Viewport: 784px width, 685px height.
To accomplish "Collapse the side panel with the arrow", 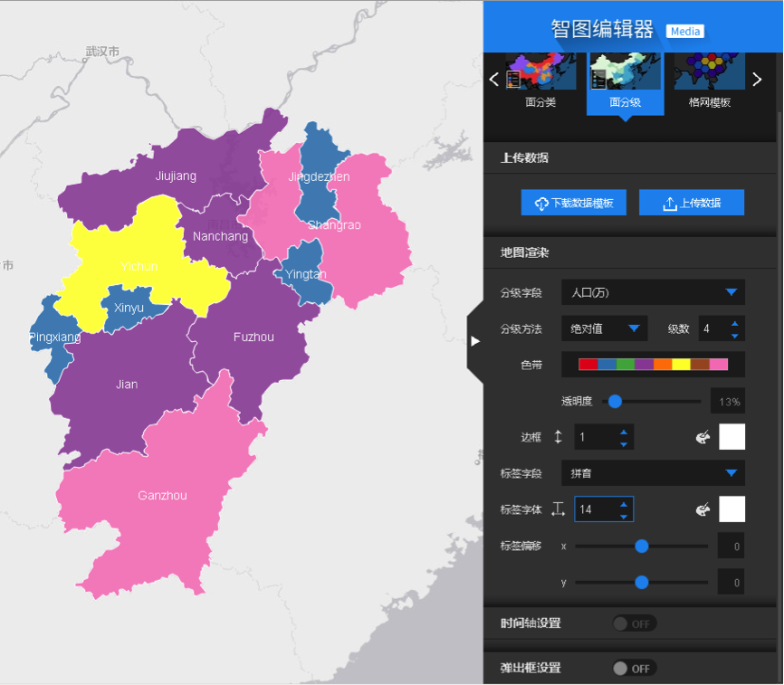I will pos(475,341).
